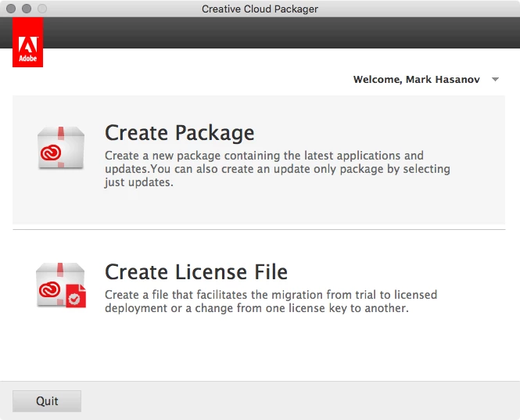This screenshot has height=420, width=520.
Task: Click the Creative Cloud Packager window title
Action: pos(260,9)
